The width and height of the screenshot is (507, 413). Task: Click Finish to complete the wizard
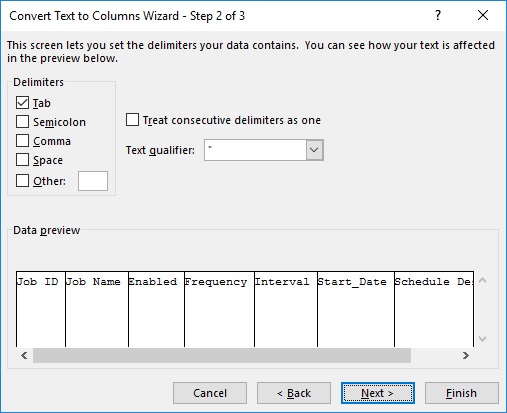462,393
